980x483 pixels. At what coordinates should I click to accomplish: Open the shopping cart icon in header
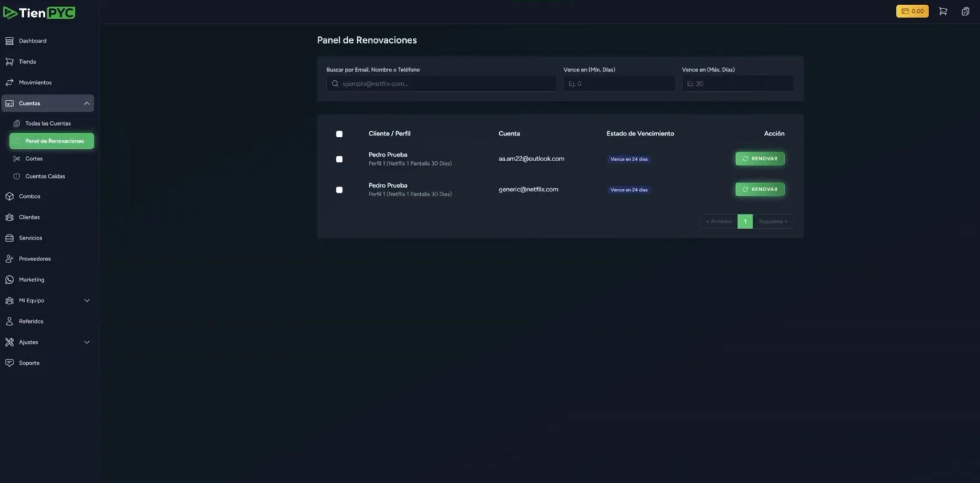[x=943, y=11]
